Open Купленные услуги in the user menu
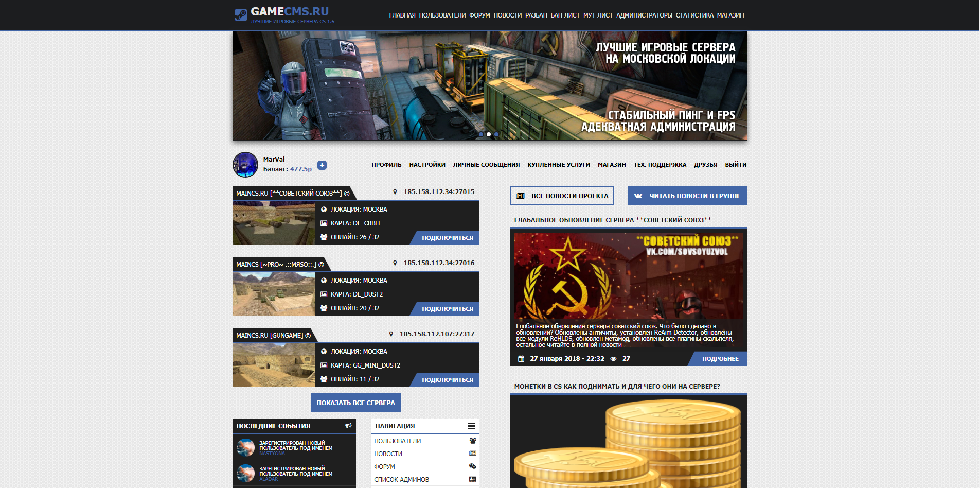Screen dimensions: 980x488 click(x=559, y=165)
